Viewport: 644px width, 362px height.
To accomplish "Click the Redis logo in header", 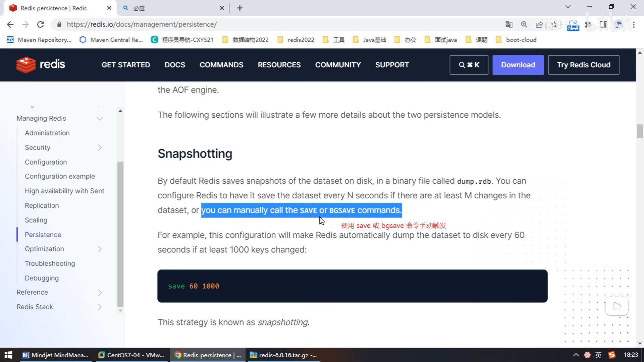I will (41, 65).
